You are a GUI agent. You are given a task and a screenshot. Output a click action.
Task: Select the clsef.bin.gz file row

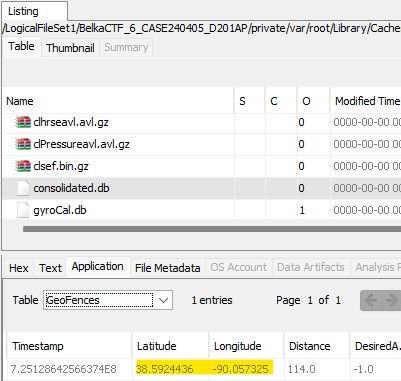(x=202, y=166)
